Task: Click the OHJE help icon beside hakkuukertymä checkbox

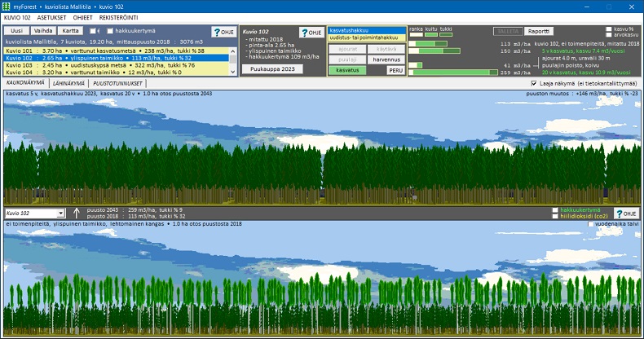Action: pos(223,33)
